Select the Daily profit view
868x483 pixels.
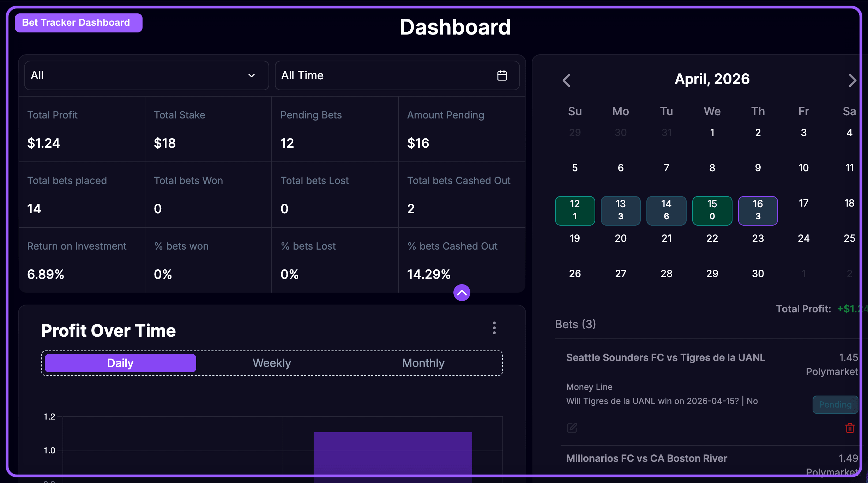click(x=120, y=363)
